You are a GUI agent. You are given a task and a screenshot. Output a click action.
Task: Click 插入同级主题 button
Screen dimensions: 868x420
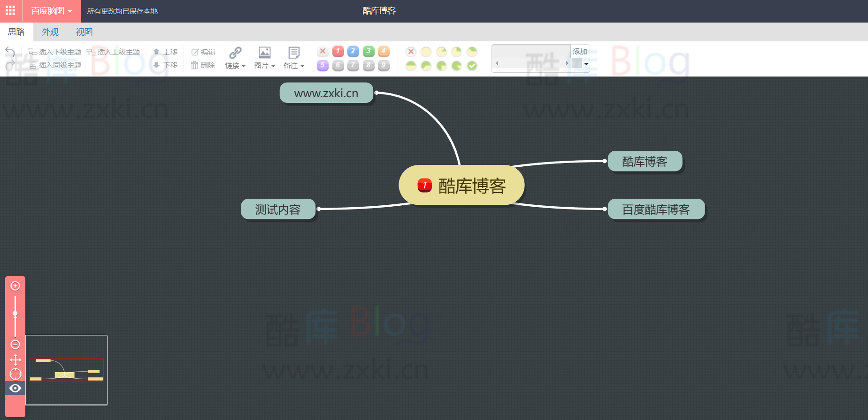pos(55,65)
